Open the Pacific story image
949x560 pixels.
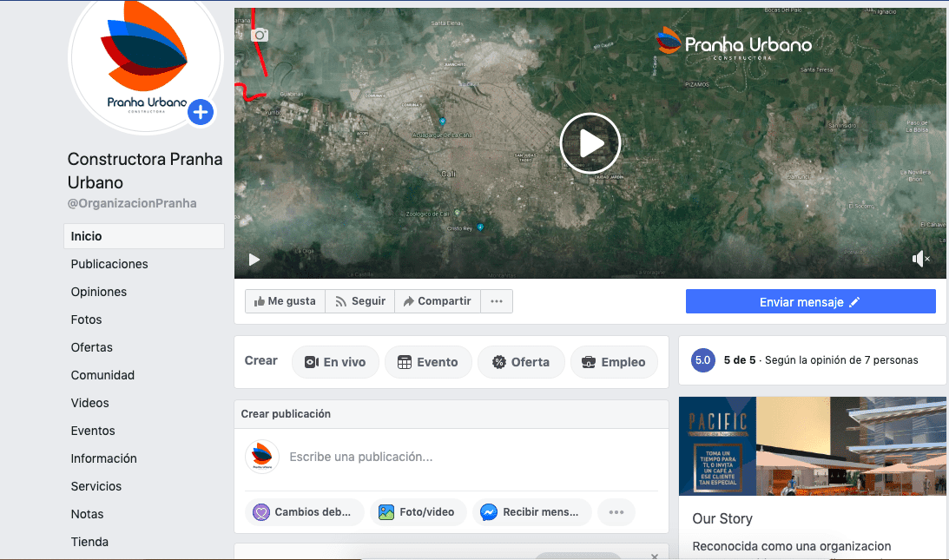tap(812, 446)
